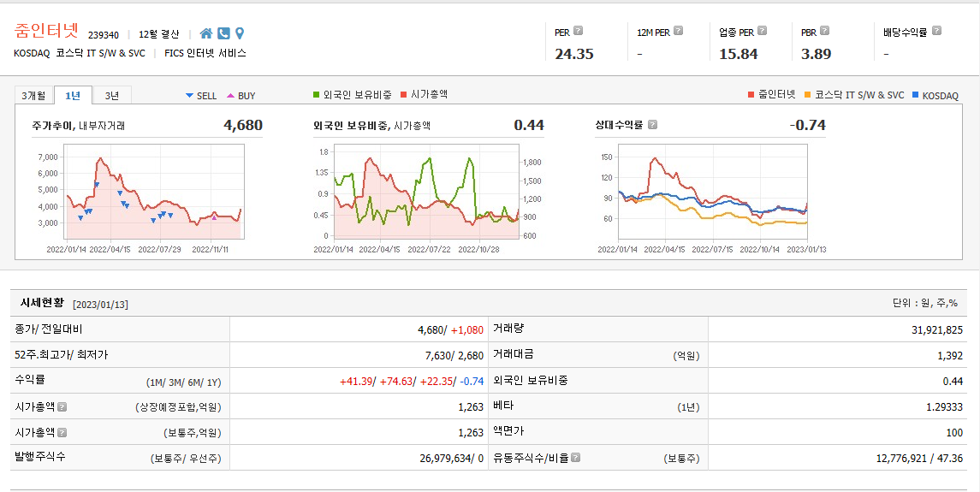
Task: Click the 외국인 보유비중 row label in table
Action: pyautogui.click(x=531, y=380)
